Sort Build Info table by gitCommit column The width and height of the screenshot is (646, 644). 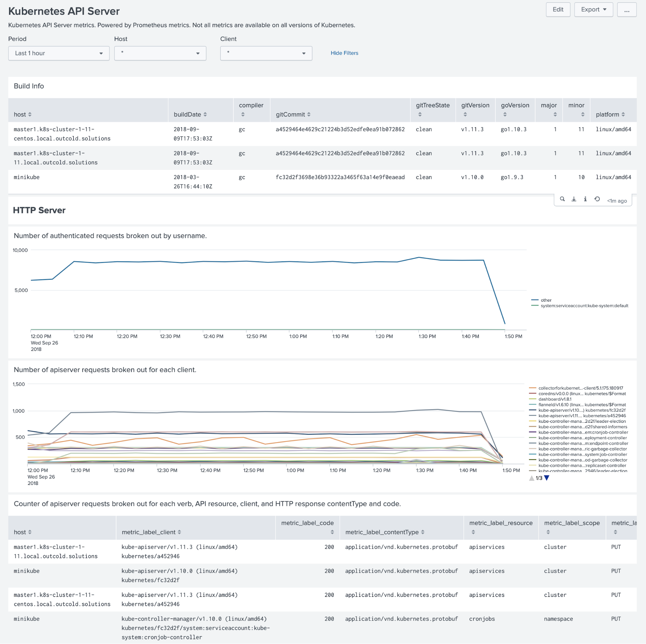coord(293,115)
